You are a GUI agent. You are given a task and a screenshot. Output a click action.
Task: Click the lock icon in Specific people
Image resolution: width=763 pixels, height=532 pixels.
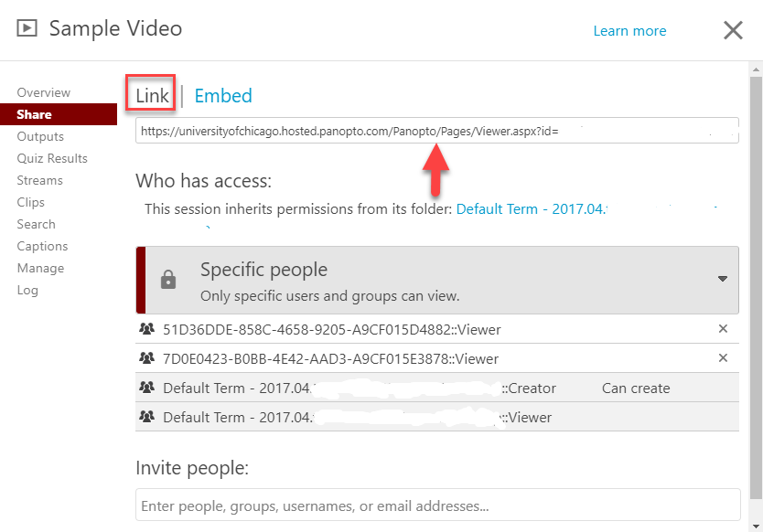pyautogui.click(x=168, y=280)
